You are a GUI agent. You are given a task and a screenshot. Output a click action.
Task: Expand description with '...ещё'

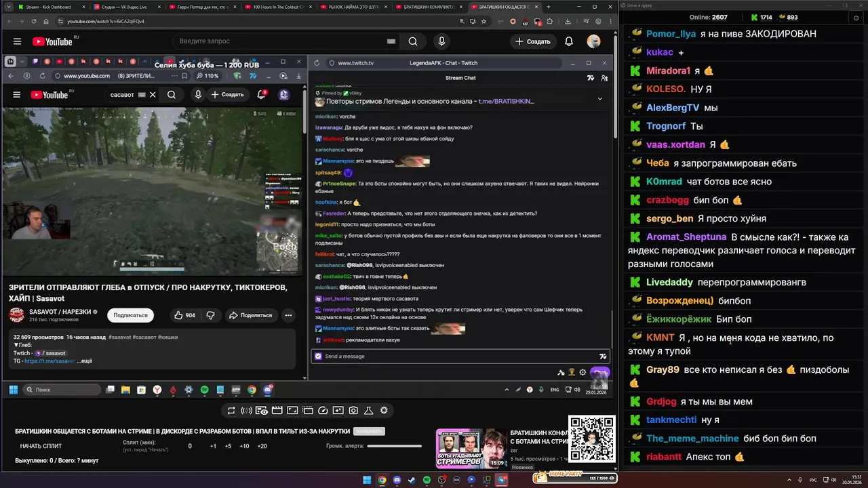(x=84, y=361)
